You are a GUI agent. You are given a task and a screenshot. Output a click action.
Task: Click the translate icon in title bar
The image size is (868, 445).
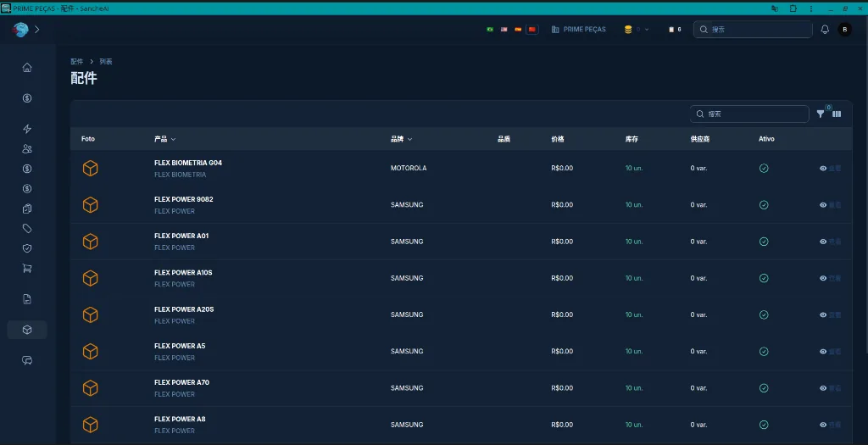click(775, 8)
